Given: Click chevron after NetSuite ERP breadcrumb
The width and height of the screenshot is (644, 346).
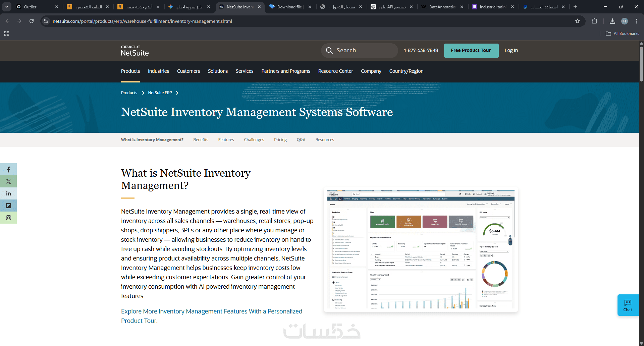Looking at the screenshot, I should coord(177,93).
